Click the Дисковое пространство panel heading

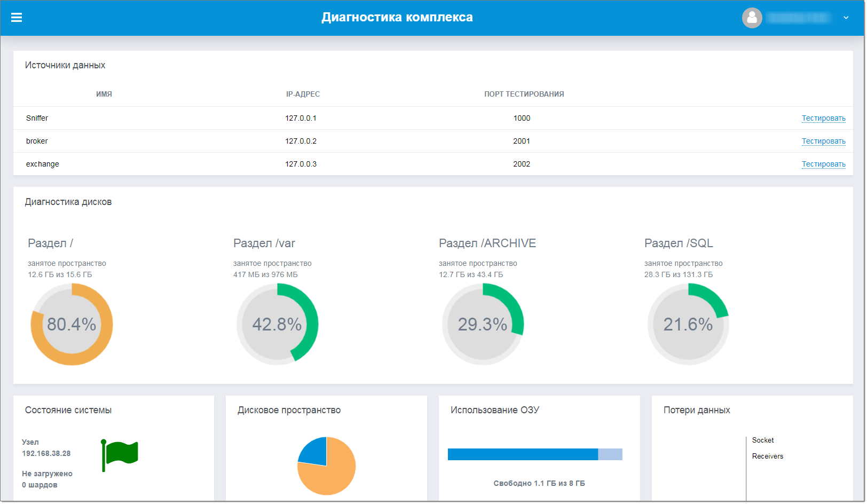(289, 410)
